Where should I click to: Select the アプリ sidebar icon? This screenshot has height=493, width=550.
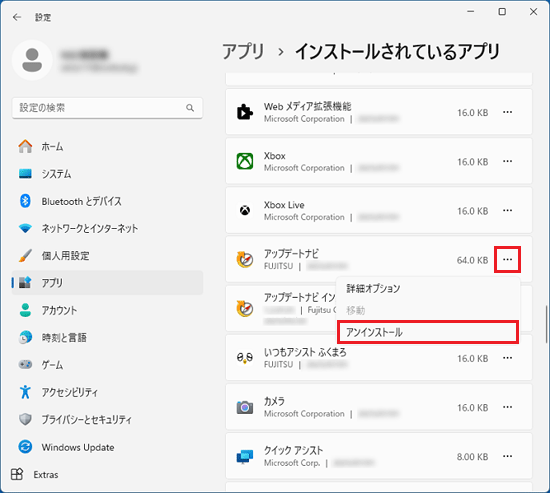pyautogui.click(x=25, y=282)
